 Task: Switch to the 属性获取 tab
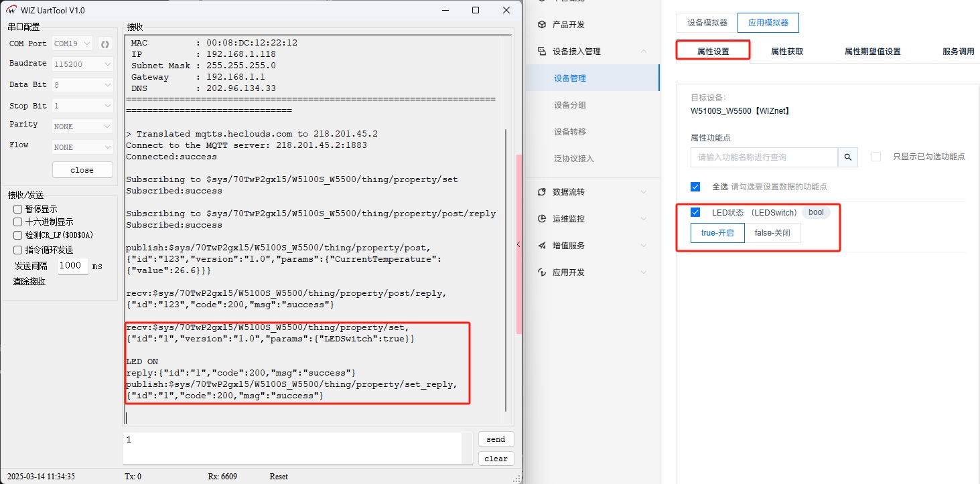(786, 52)
